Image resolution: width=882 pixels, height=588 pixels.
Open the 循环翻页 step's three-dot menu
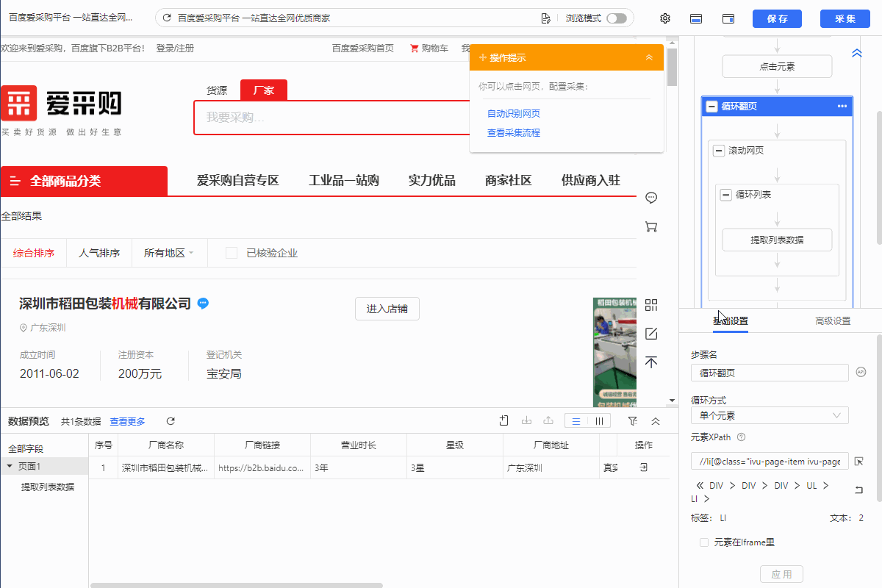point(842,107)
